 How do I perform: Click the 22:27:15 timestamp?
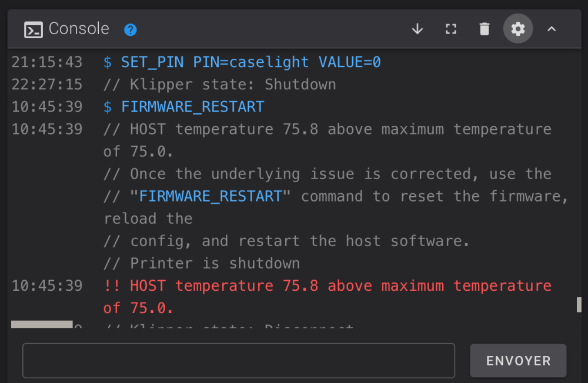tap(47, 85)
